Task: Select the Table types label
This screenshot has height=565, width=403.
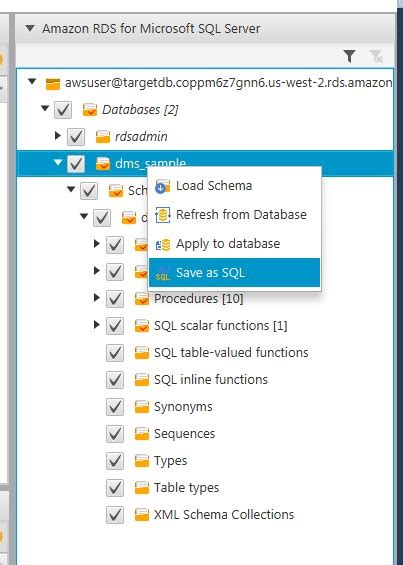Action: [x=186, y=488]
